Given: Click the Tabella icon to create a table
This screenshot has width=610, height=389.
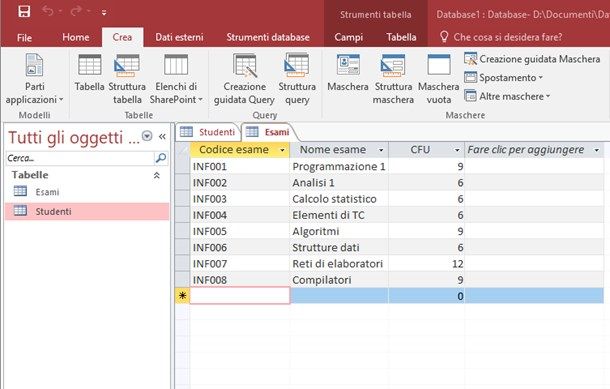Looking at the screenshot, I should (x=89, y=73).
